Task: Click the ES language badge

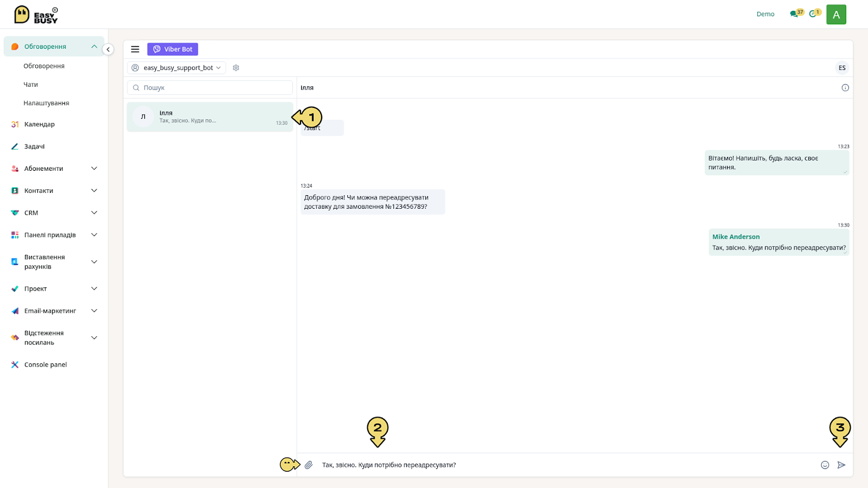Action: [842, 68]
